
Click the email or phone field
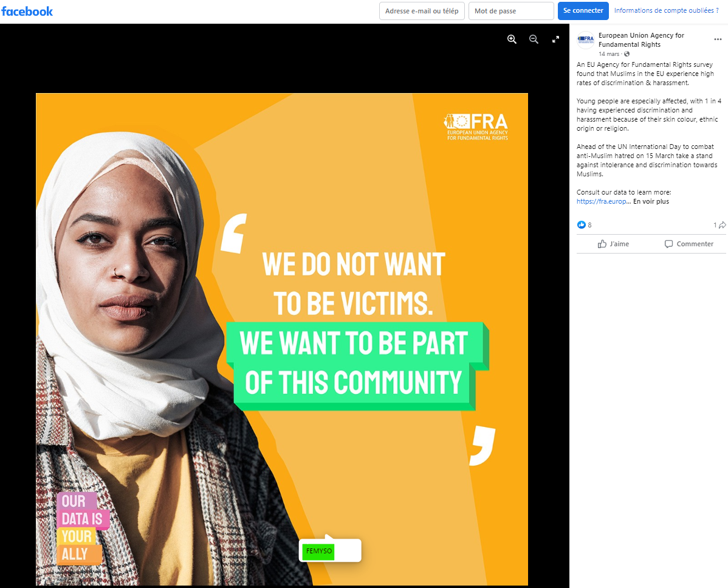(422, 11)
